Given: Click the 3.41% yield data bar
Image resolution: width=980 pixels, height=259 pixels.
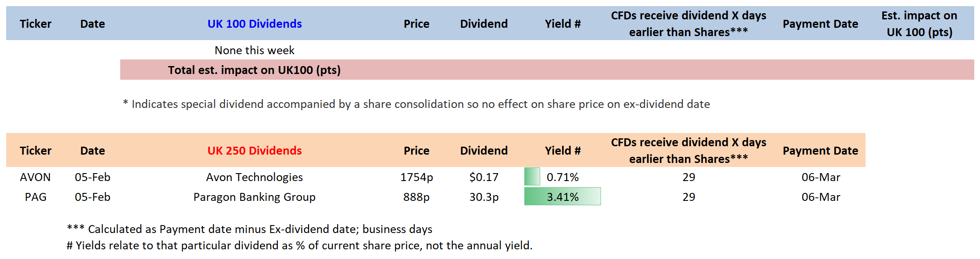Looking at the screenshot, I should point(562,197).
